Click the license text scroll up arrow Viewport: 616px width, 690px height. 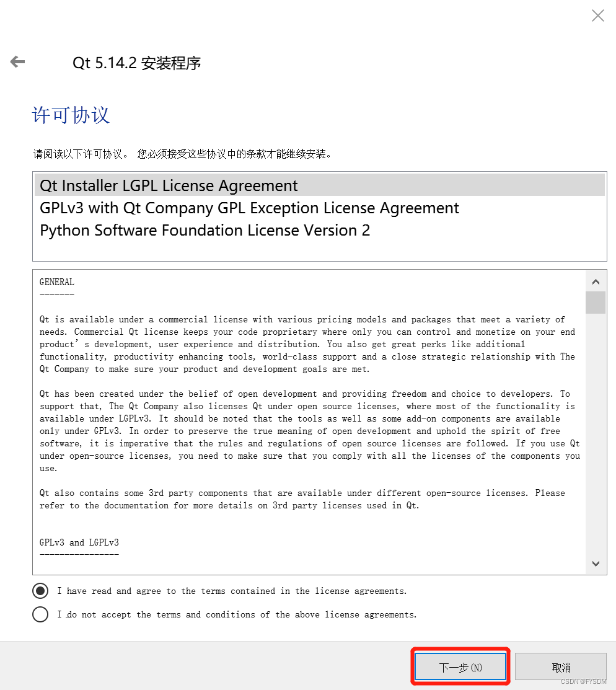pos(596,281)
